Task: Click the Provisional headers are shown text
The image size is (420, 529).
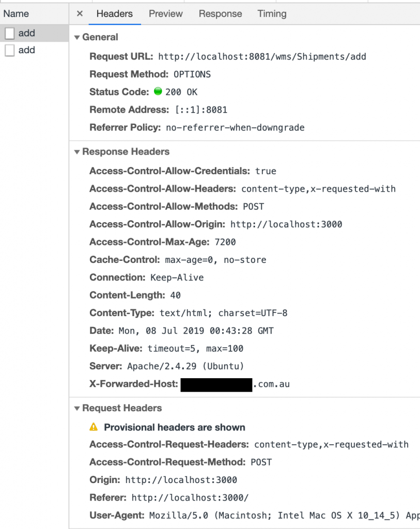Action: (x=175, y=427)
